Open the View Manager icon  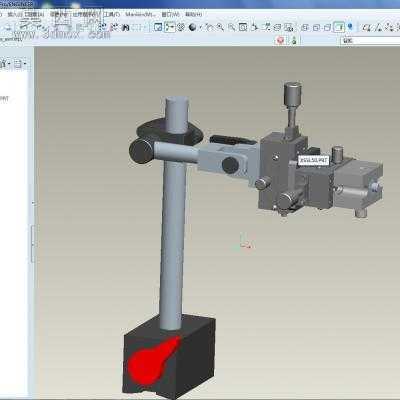(289, 27)
